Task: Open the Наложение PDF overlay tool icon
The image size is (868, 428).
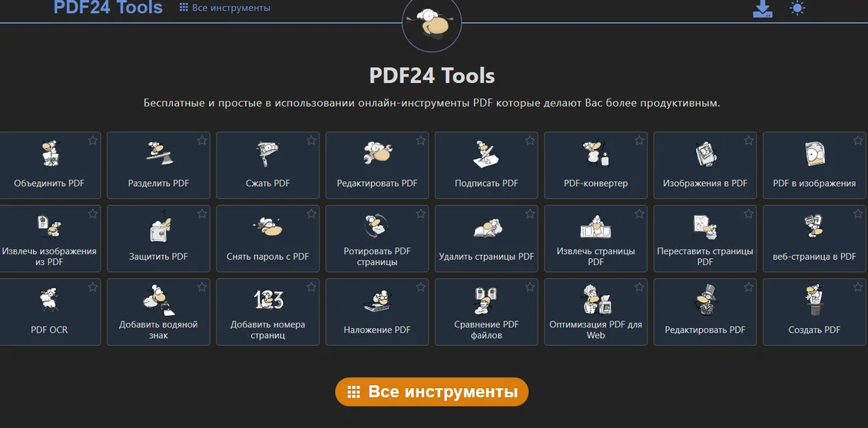Action: click(377, 301)
